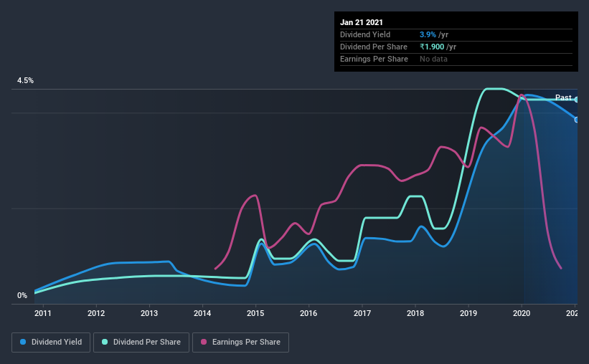Click the 2020 year axis label

pyautogui.click(x=522, y=313)
